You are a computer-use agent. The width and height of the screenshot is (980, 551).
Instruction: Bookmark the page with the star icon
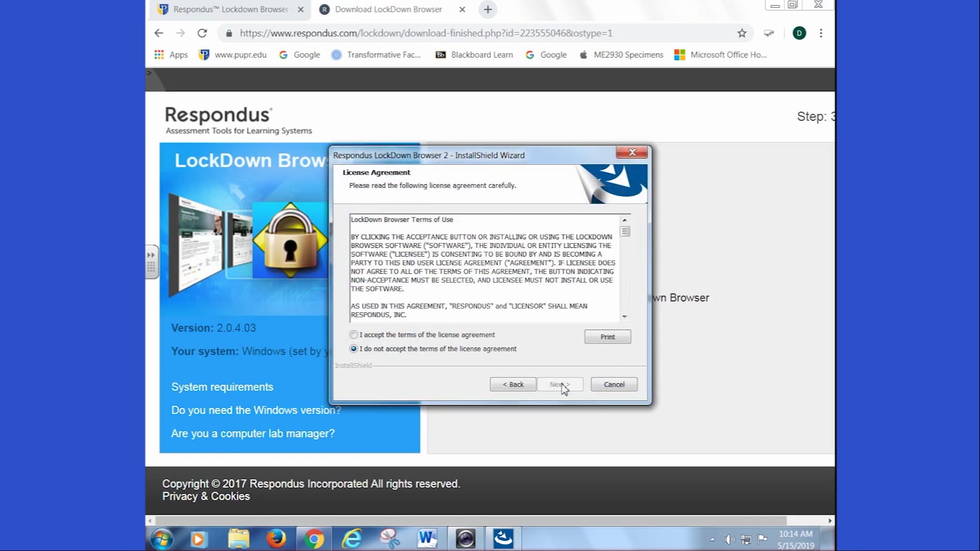pos(741,33)
